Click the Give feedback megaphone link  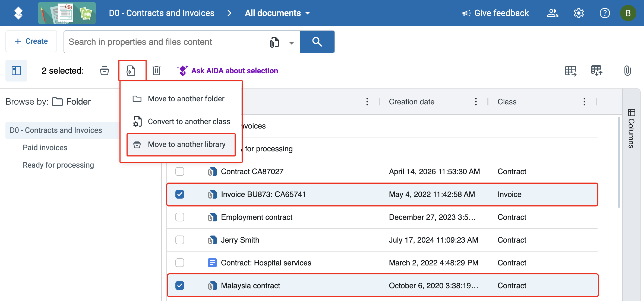[495, 13]
